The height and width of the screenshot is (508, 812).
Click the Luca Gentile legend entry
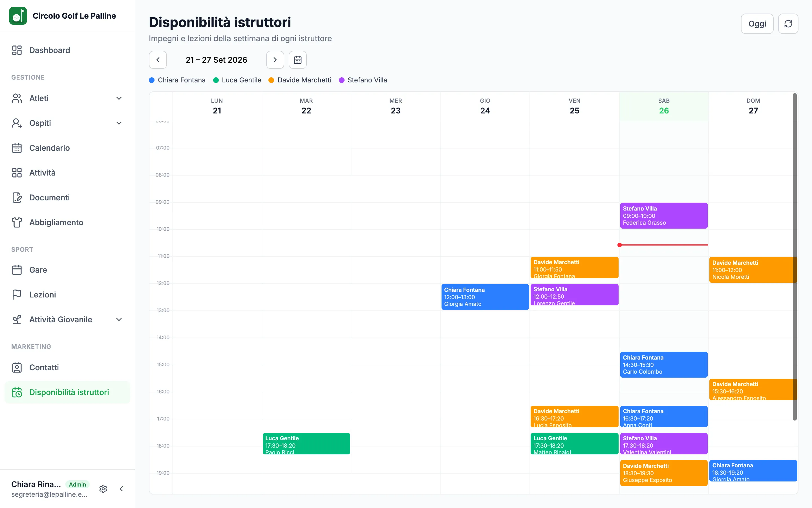click(x=237, y=80)
